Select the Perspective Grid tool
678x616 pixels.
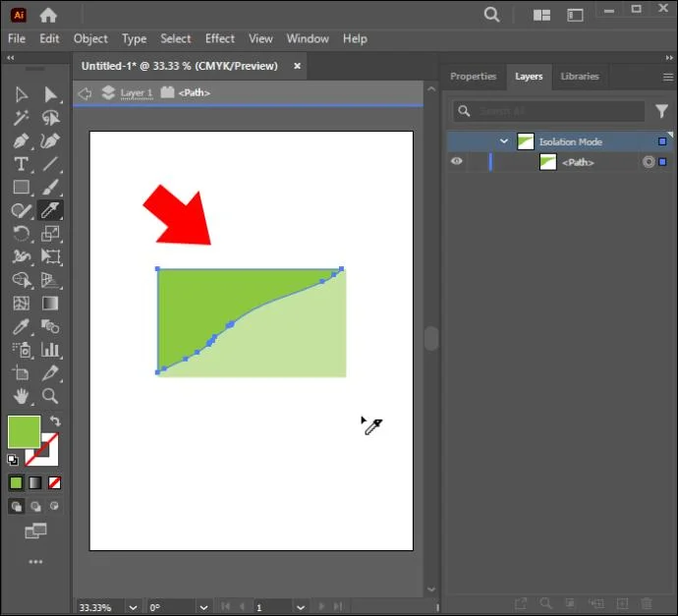(x=50, y=280)
